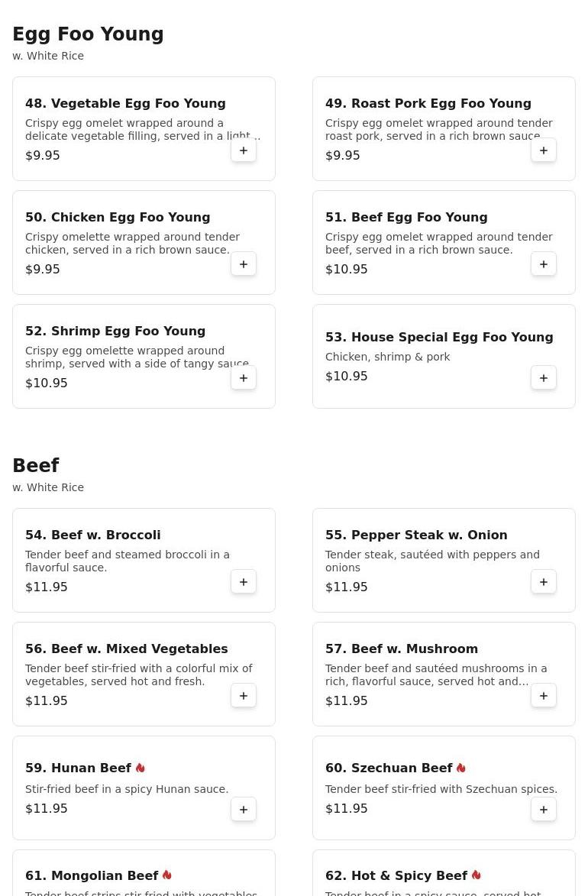This screenshot has height=896, width=588.
Task: Click the 54. Beef w. Broccoli title
Action: point(93,535)
